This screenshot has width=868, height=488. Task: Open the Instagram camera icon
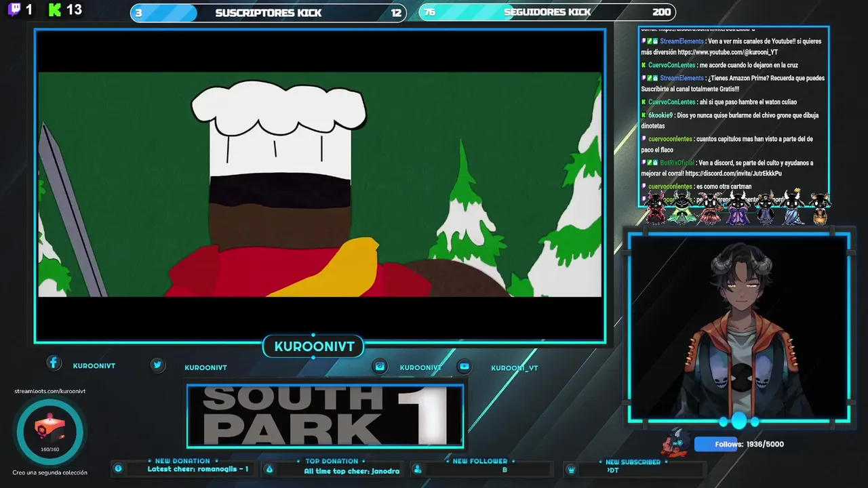tap(380, 367)
